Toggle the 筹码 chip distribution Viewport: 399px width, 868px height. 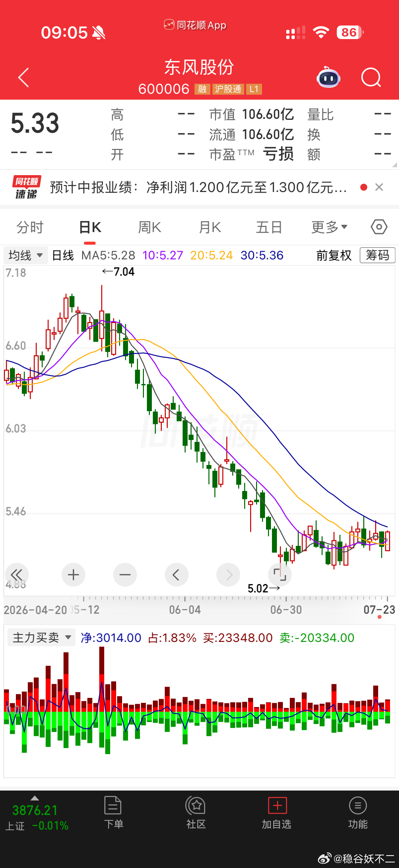tap(377, 255)
